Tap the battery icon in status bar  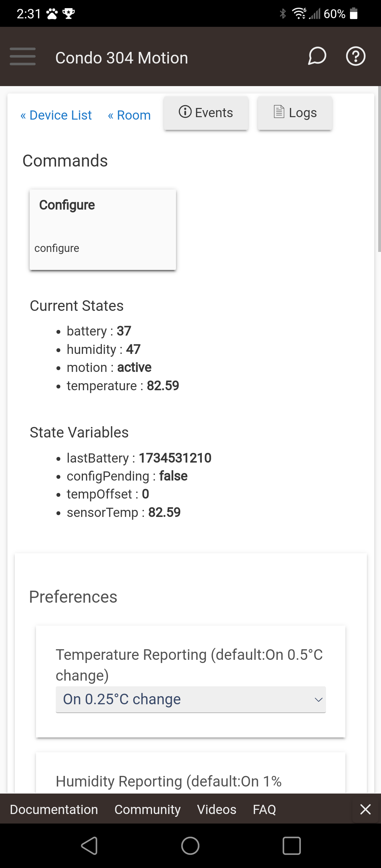(x=354, y=14)
